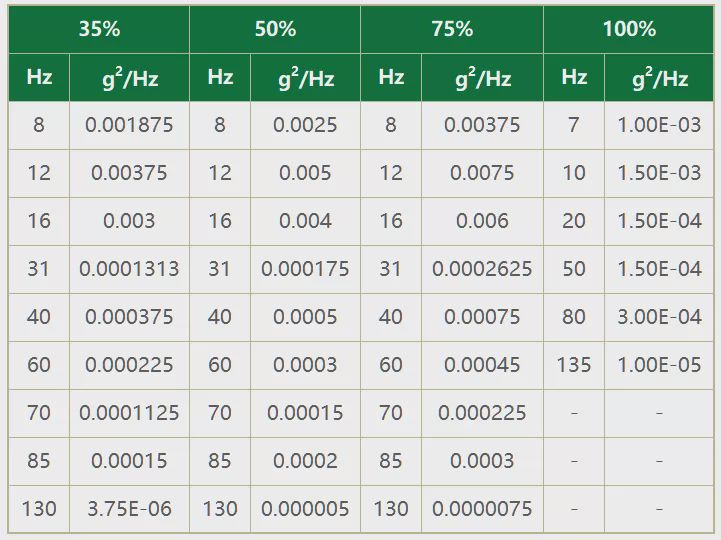The height and width of the screenshot is (540, 721).
Task: Click the Hz header under 35%
Action: [x=39, y=77]
